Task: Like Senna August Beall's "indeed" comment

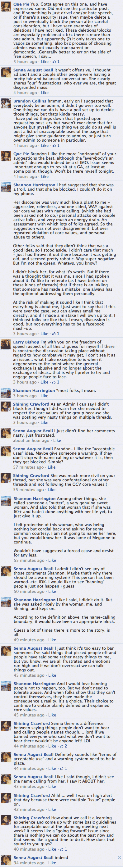Action: 52,863
